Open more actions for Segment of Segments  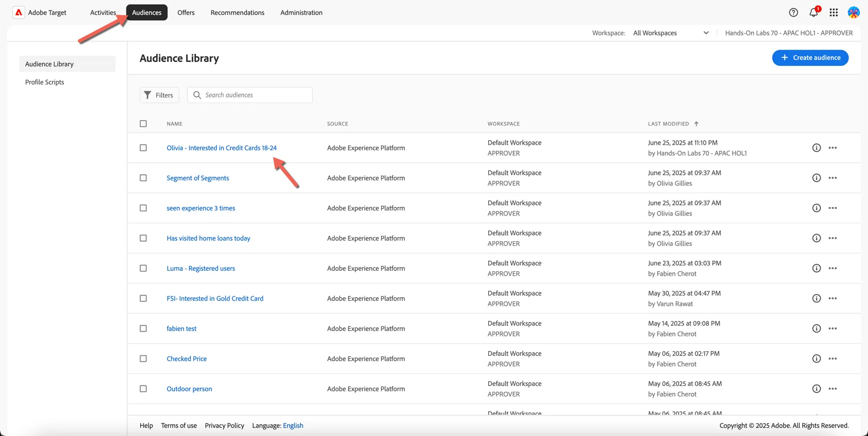[833, 178]
